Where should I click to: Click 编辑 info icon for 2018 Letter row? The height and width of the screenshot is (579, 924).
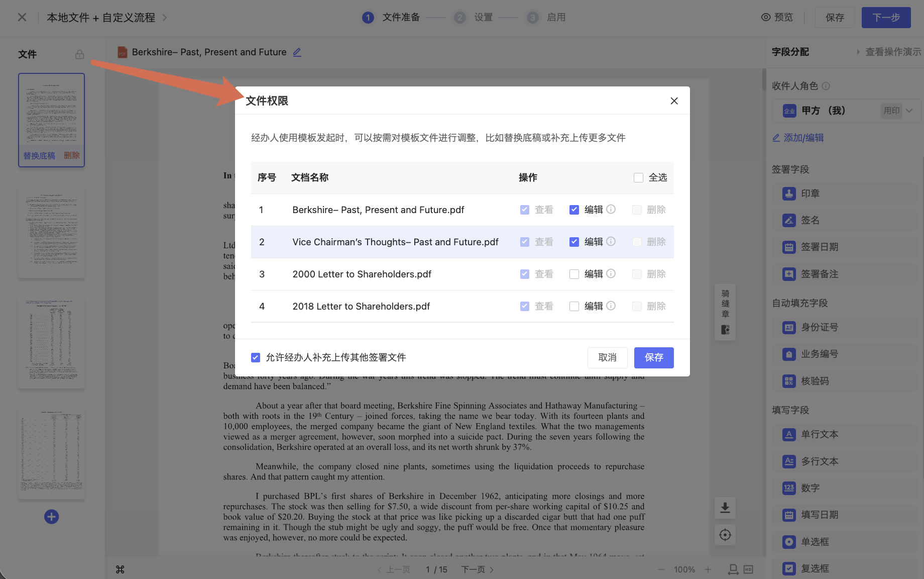pos(611,306)
